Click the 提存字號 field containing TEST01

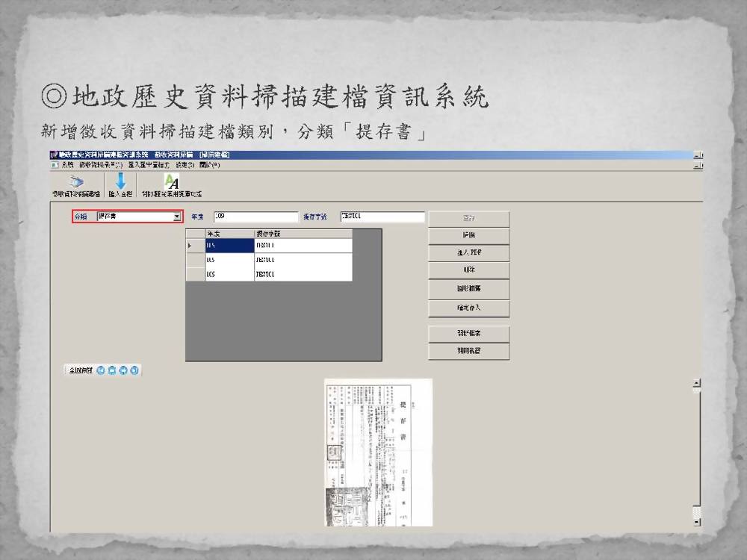click(382, 217)
